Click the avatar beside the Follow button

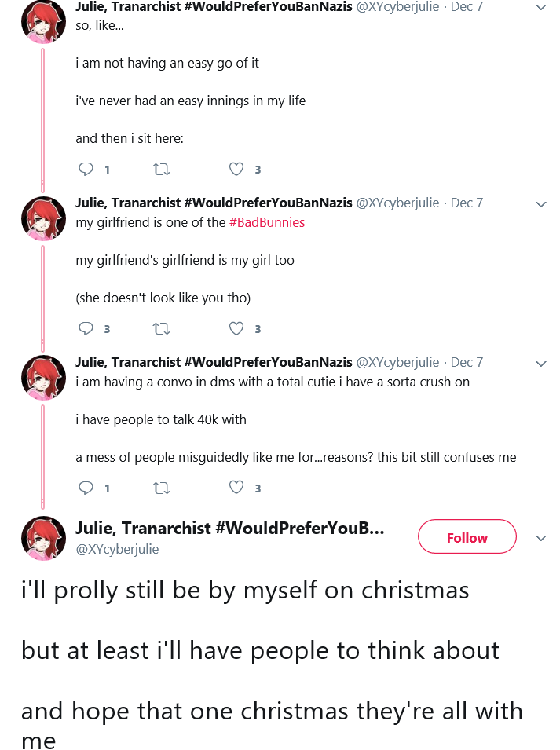pyautogui.click(x=43, y=538)
